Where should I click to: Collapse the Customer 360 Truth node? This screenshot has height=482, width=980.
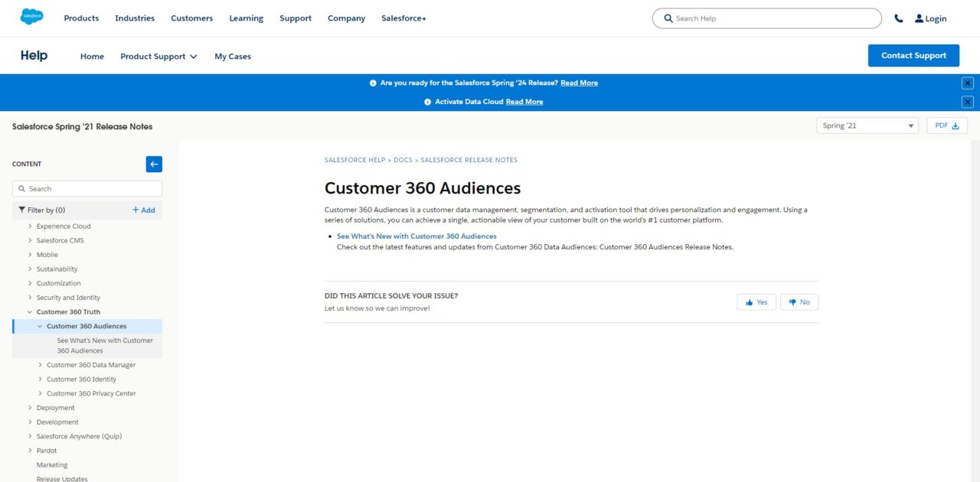(30, 312)
